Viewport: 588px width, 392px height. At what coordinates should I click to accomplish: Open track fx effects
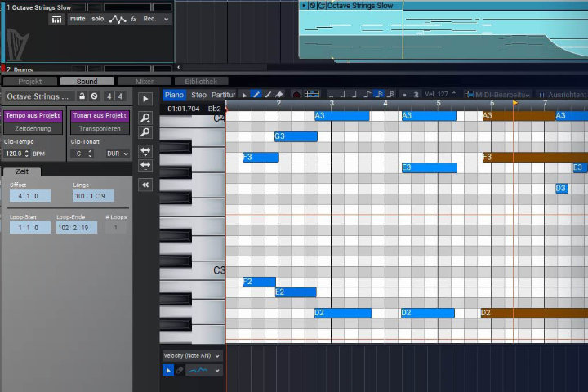[x=134, y=19]
